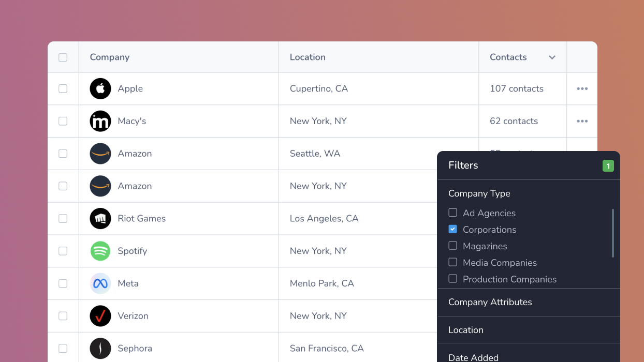Click the Macy's company name
Image resolution: width=644 pixels, height=362 pixels.
click(x=132, y=121)
